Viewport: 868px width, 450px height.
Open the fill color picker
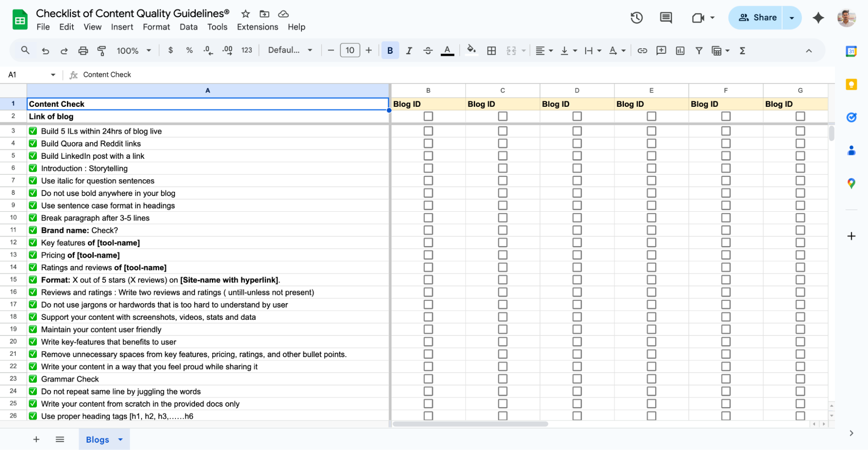click(x=471, y=50)
